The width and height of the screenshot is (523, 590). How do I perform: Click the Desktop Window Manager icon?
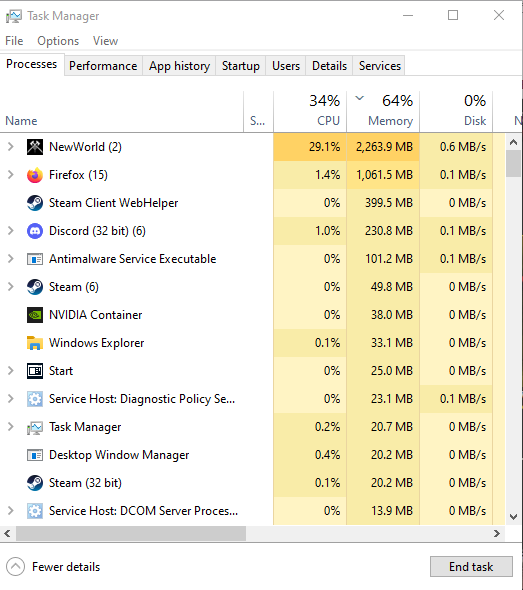click(35, 455)
